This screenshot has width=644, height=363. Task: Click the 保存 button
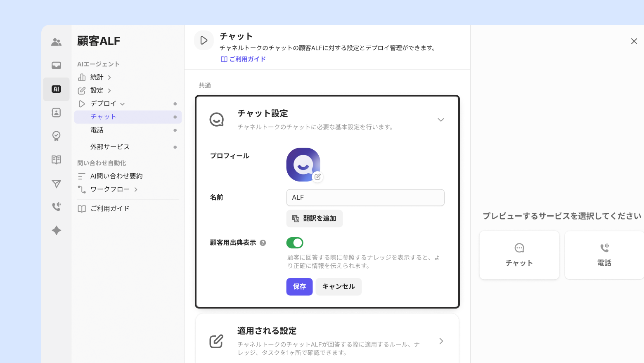pyautogui.click(x=299, y=287)
